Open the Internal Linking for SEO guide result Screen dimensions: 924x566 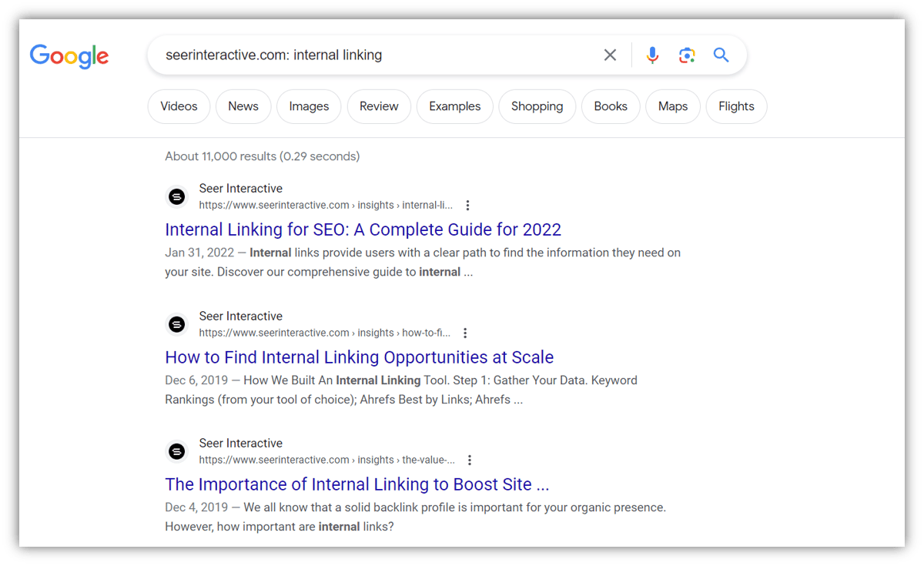(363, 229)
